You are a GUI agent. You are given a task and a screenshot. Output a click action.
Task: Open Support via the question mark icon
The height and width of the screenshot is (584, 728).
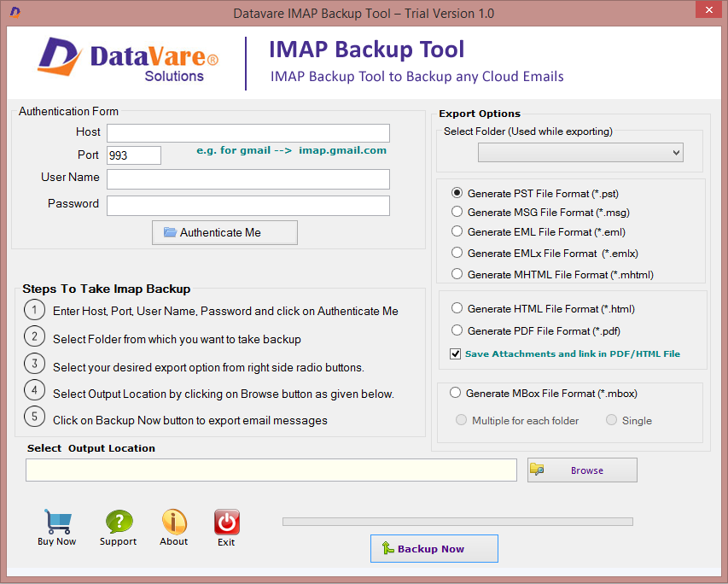[118, 519]
